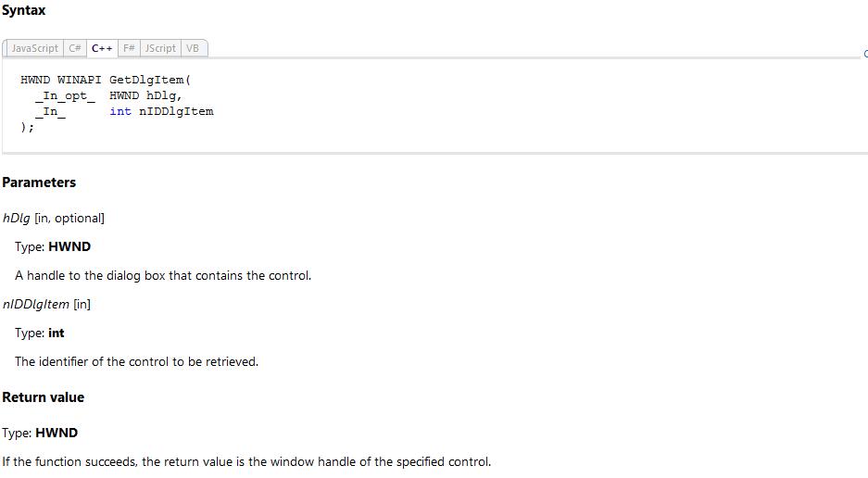Show the F# code tab
The height and width of the screenshot is (478, 868).
(129, 48)
